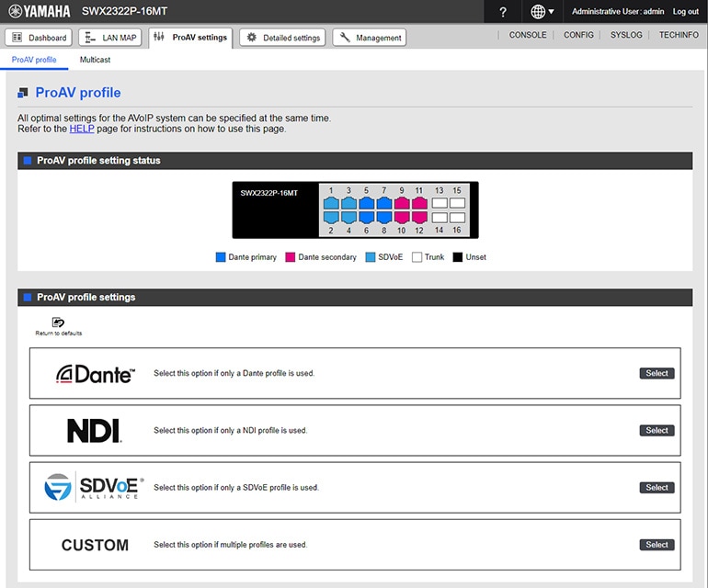Open the Dashboard tab
The width and height of the screenshot is (708, 588).
[x=39, y=38]
